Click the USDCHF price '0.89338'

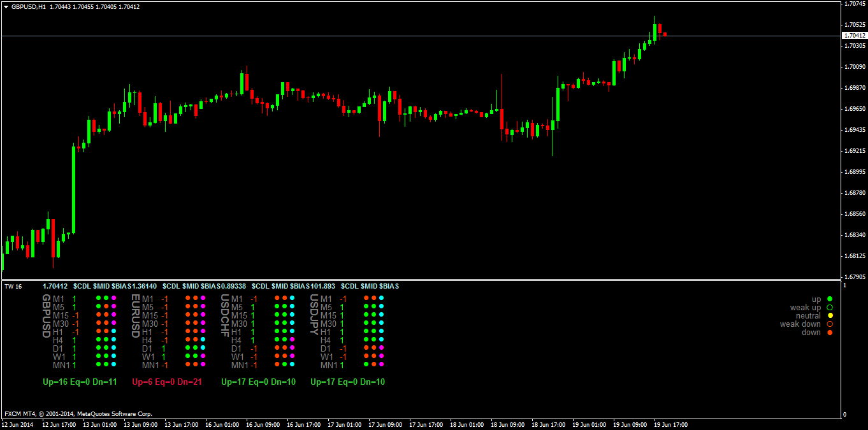coord(233,287)
